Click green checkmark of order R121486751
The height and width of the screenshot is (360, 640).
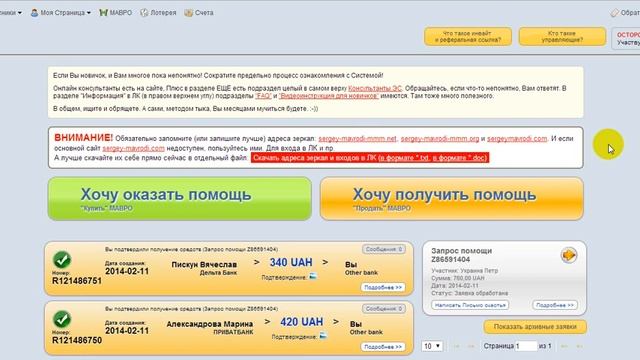pos(62,260)
